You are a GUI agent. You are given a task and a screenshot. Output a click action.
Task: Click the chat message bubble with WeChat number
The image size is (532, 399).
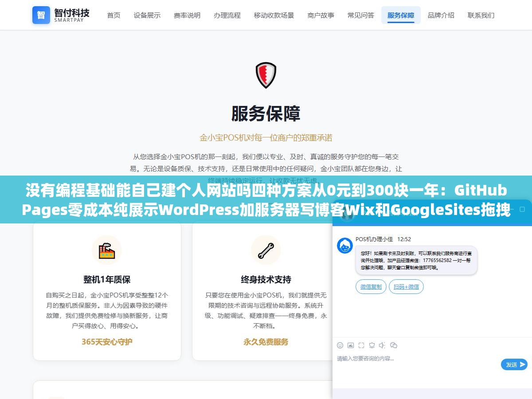(416, 260)
